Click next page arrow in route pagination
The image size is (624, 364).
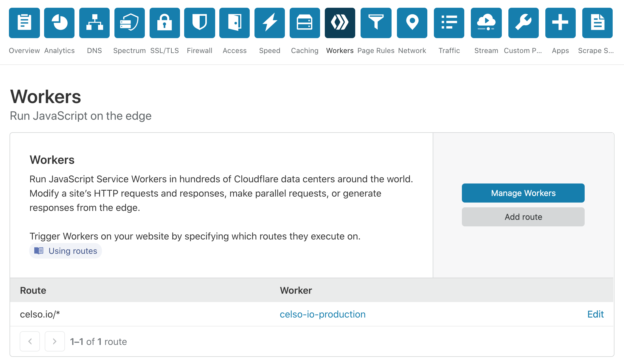click(55, 341)
